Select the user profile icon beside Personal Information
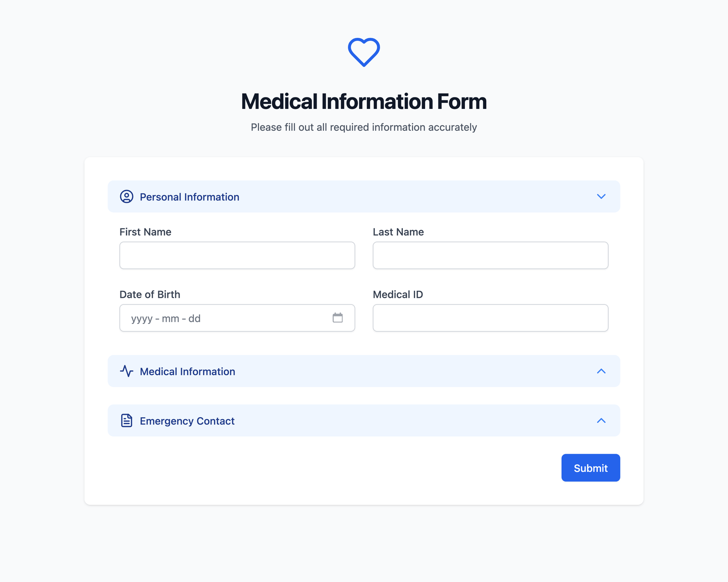This screenshot has height=582, width=728. tap(127, 197)
